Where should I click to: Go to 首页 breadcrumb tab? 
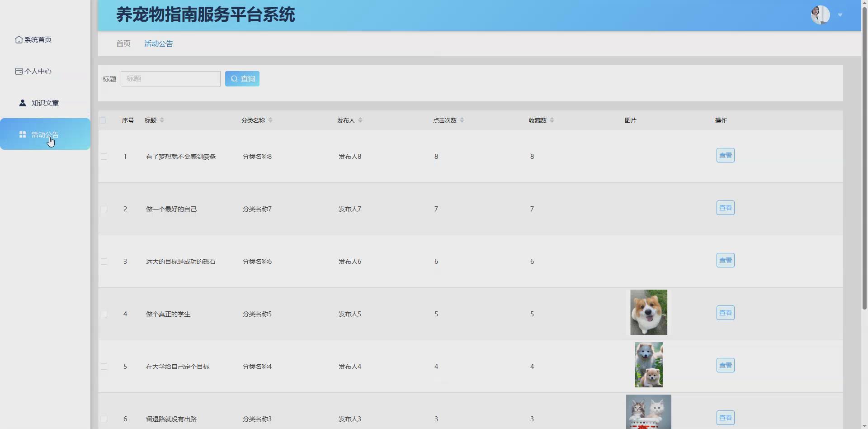(123, 44)
